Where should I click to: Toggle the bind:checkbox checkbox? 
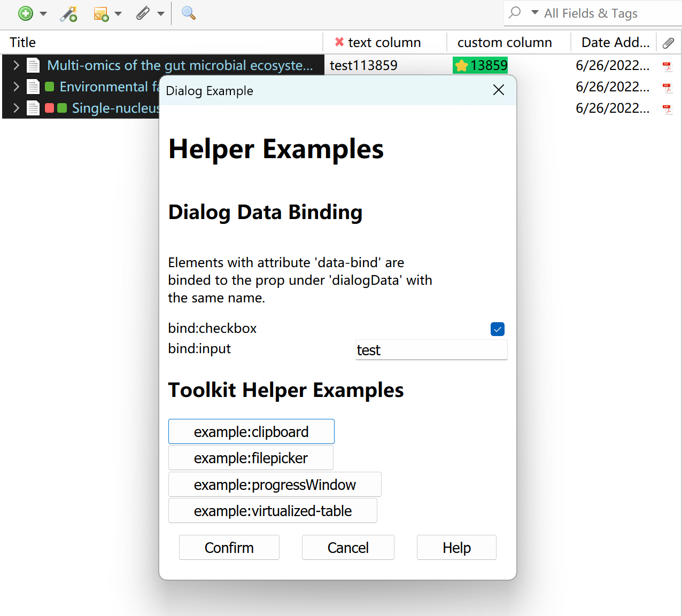pos(498,329)
